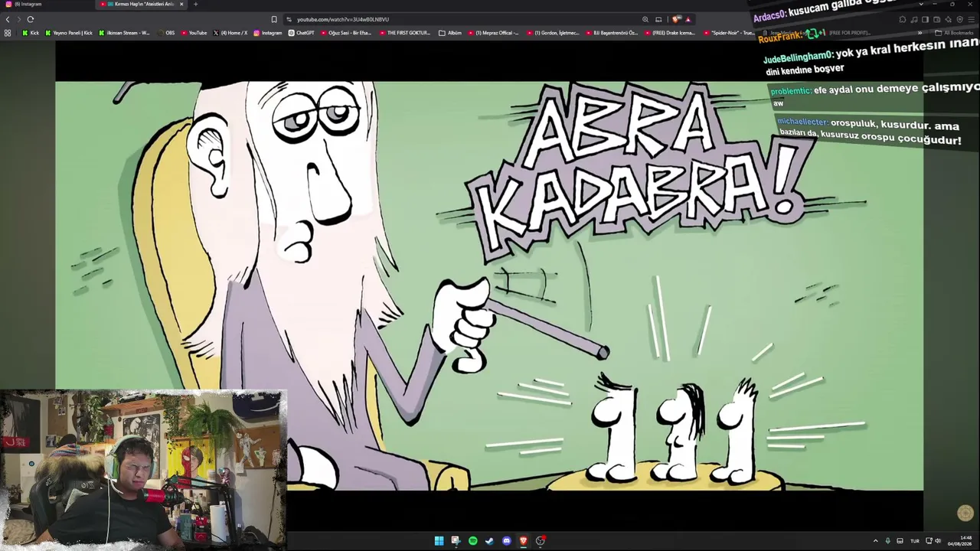Close the Kırmızı Hap YouTube tab
Image resolution: width=980 pixels, height=551 pixels.
pos(181,5)
